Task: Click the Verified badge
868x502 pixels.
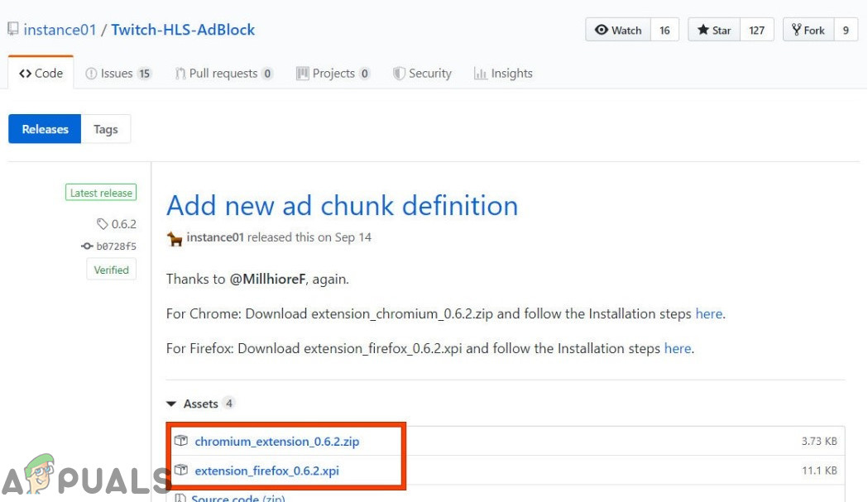Action: pos(111,270)
